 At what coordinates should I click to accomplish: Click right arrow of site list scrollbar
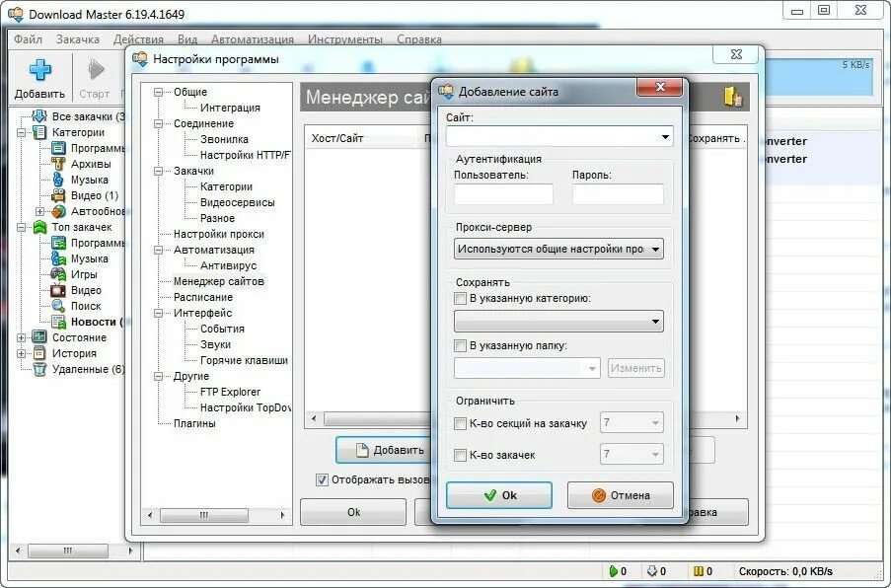(x=738, y=418)
